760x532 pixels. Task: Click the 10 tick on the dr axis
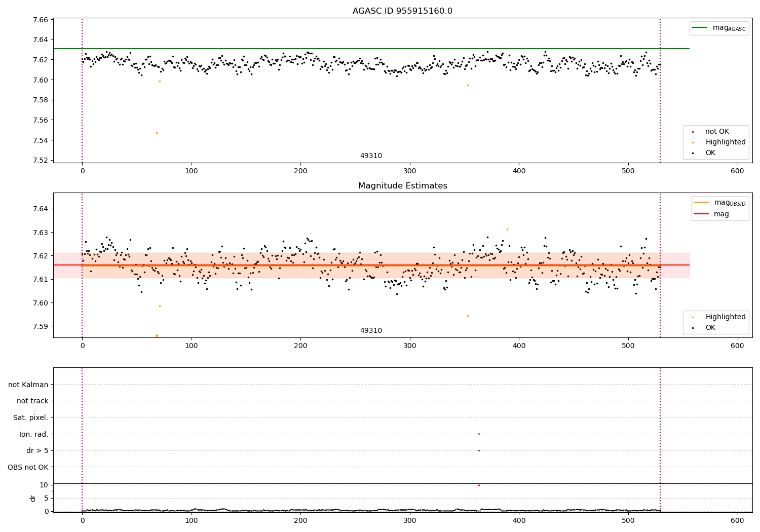(44, 485)
